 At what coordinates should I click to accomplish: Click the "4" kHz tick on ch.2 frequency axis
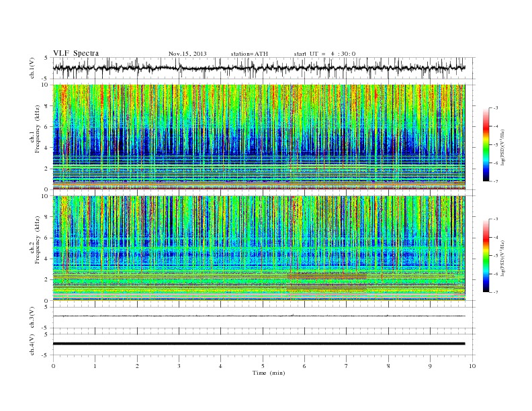point(47,259)
